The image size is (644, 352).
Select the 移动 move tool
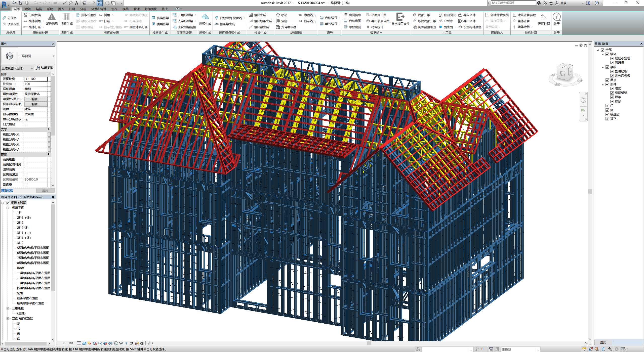point(282,15)
